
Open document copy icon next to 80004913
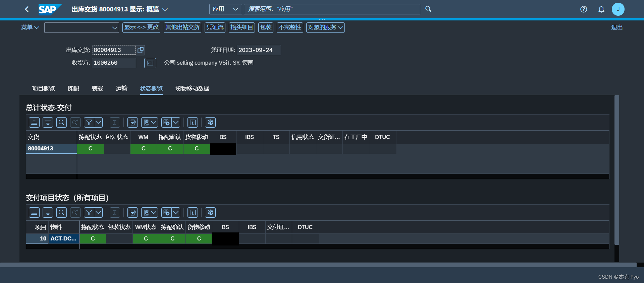pyautogui.click(x=141, y=50)
